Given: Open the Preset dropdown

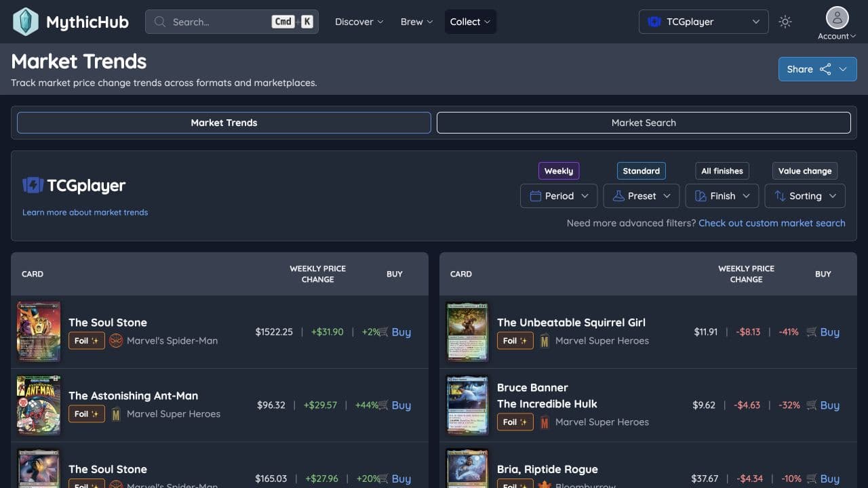Looking at the screenshot, I should click(642, 196).
